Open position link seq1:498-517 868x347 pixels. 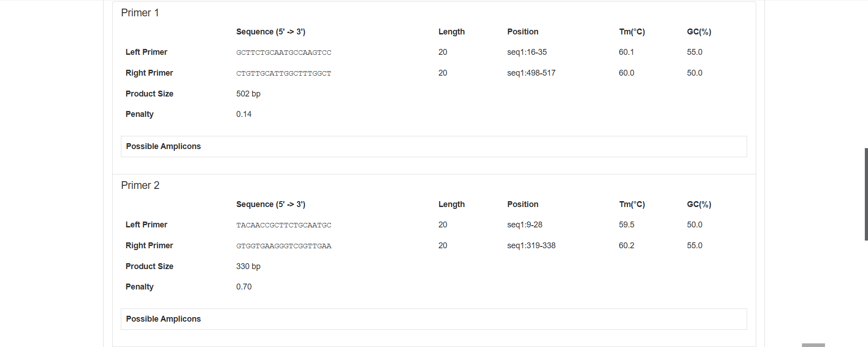coord(531,73)
